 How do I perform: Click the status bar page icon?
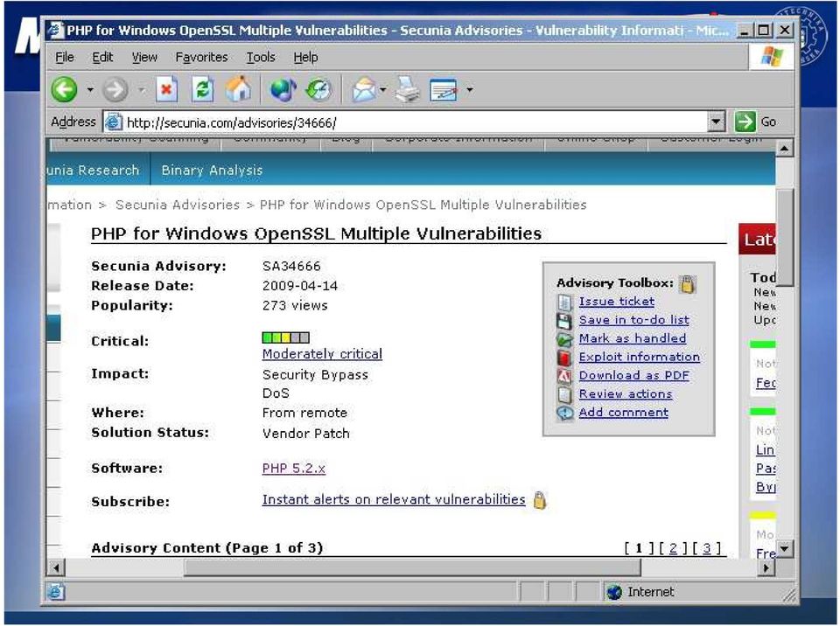(x=55, y=592)
